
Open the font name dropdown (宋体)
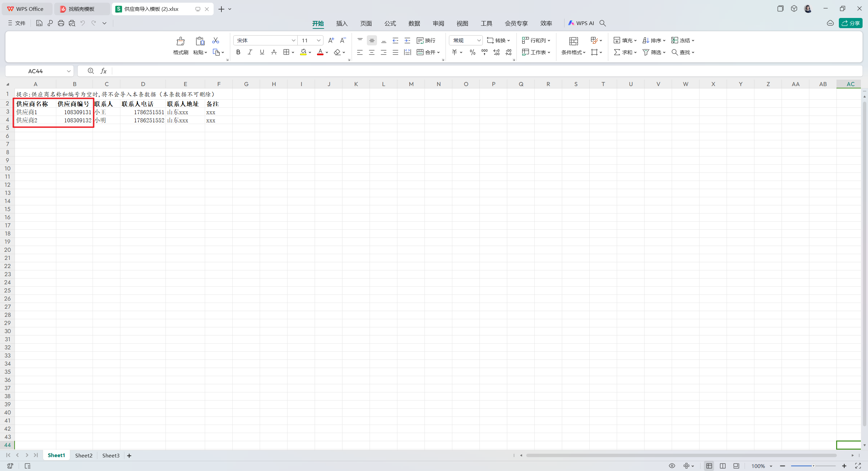293,40
